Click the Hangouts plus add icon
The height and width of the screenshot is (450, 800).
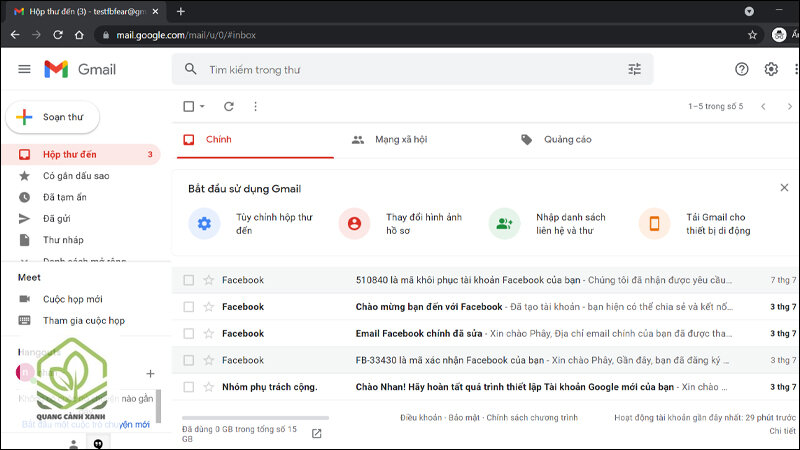pos(150,373)
